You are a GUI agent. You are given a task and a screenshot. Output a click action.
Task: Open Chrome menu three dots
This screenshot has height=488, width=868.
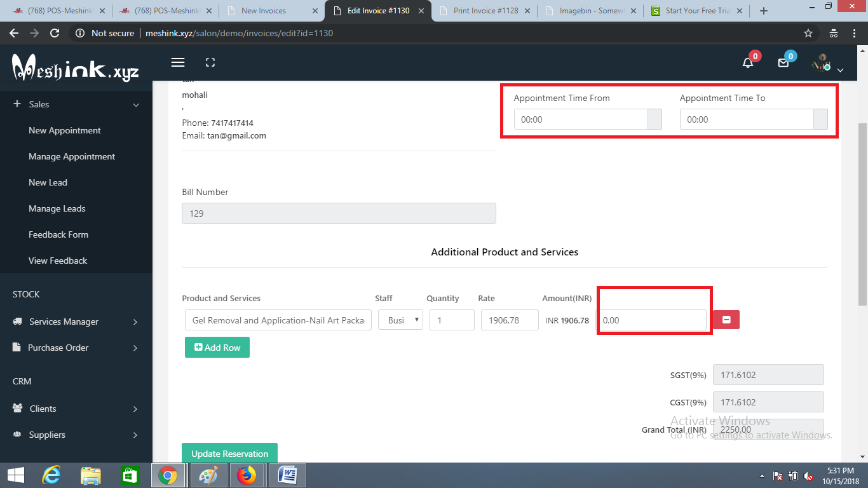(x=855, y=33)
